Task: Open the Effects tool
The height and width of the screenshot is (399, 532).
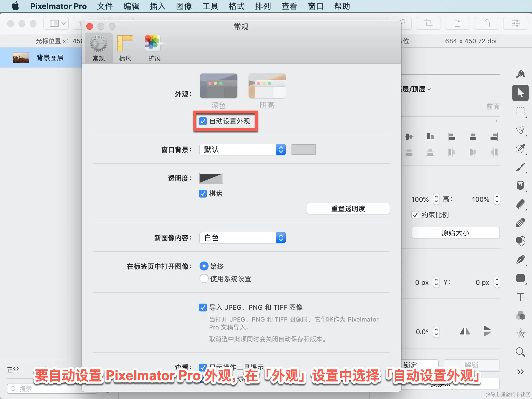Action: click(x=520, y=333)
